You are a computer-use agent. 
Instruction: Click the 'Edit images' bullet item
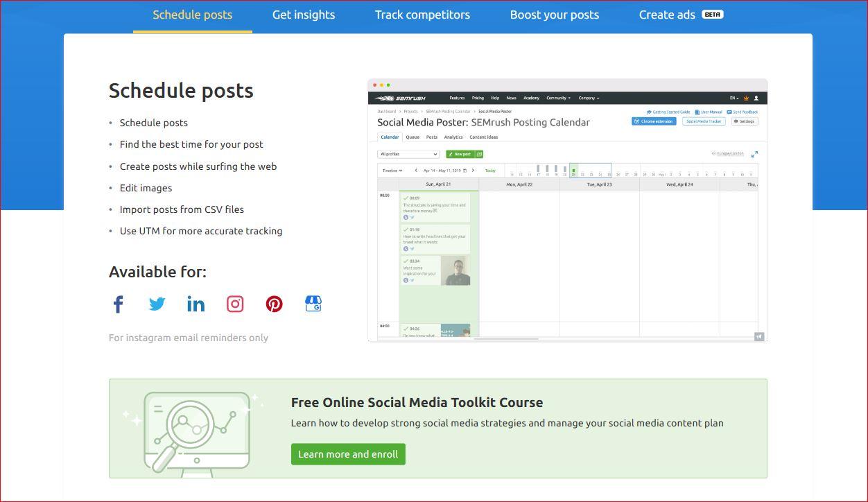(146, 188)
